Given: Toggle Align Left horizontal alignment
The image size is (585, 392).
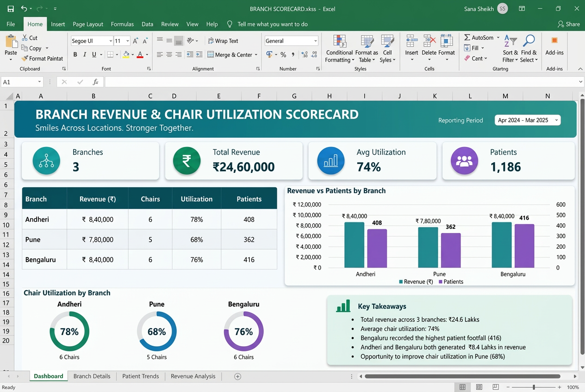Looking at the screenshot, I should point(160,55).
